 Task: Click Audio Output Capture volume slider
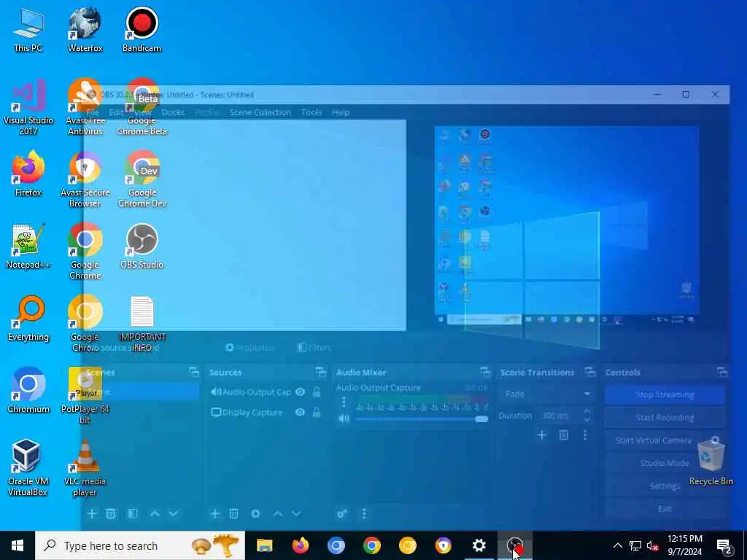422,419
